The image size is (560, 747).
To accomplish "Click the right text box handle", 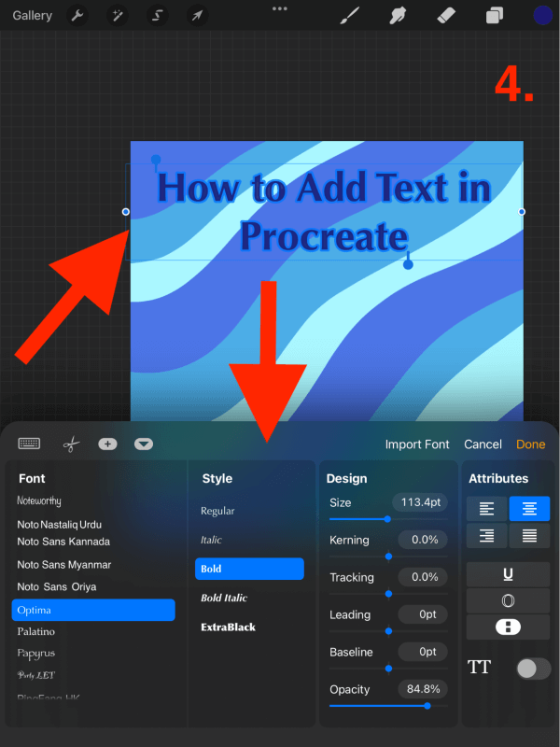I will [522, 212].
